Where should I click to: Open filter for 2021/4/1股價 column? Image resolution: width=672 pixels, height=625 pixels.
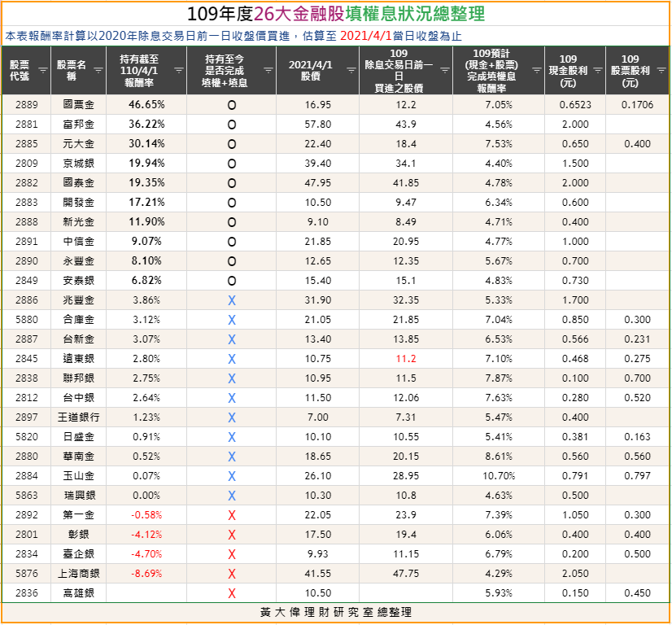click(351, 70)
